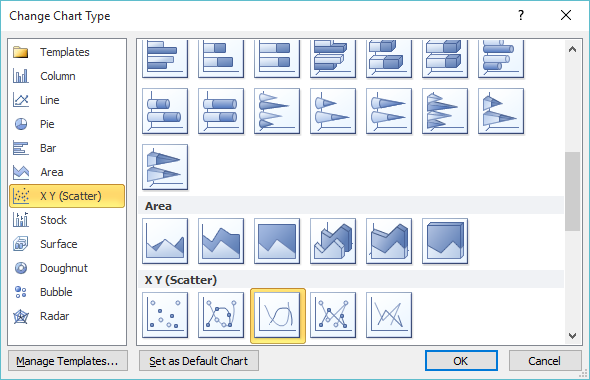The image size is (590, 380).
Task: Pick the 100% Stacked Horizontal Cone thumbnail
Action: pos(389,111)
